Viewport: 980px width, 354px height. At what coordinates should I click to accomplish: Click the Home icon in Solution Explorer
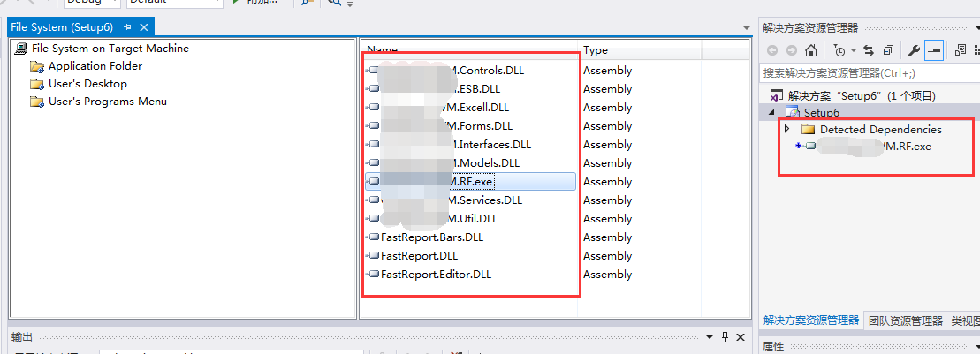click(x=810, y=50)
